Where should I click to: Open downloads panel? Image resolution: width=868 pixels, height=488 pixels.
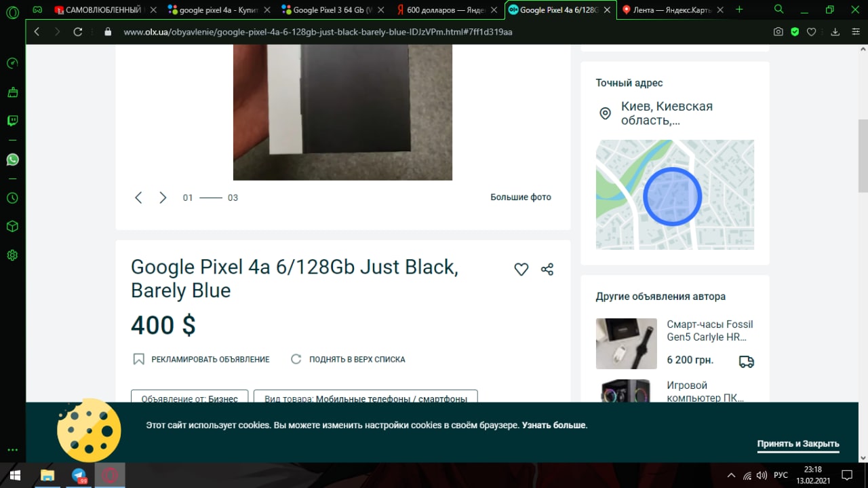point(835,32)
